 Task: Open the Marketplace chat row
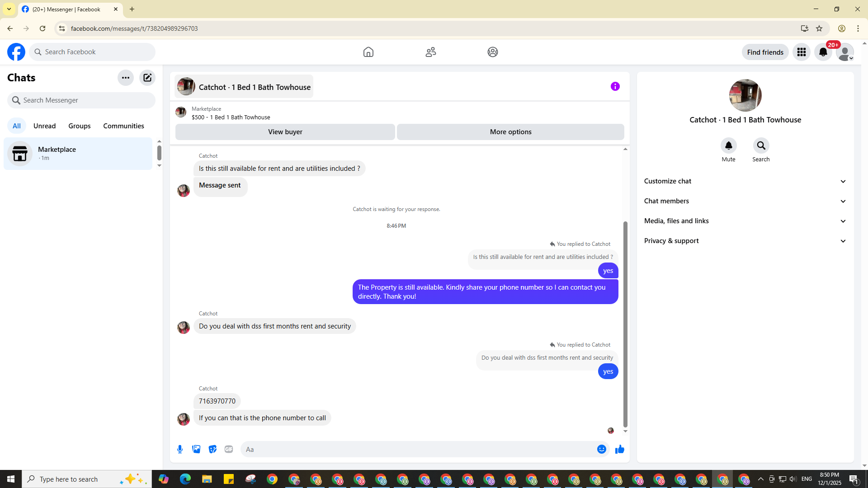click(78, 154)
